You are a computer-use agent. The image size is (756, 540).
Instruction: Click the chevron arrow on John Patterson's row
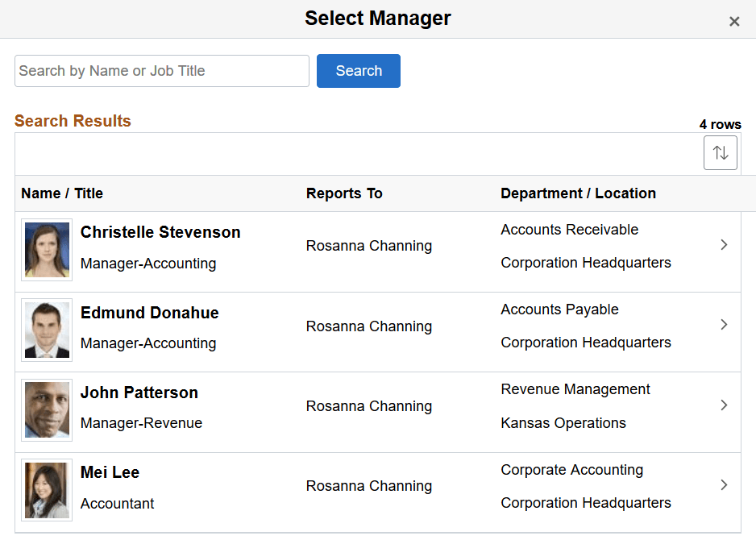[x=724, y=405]
